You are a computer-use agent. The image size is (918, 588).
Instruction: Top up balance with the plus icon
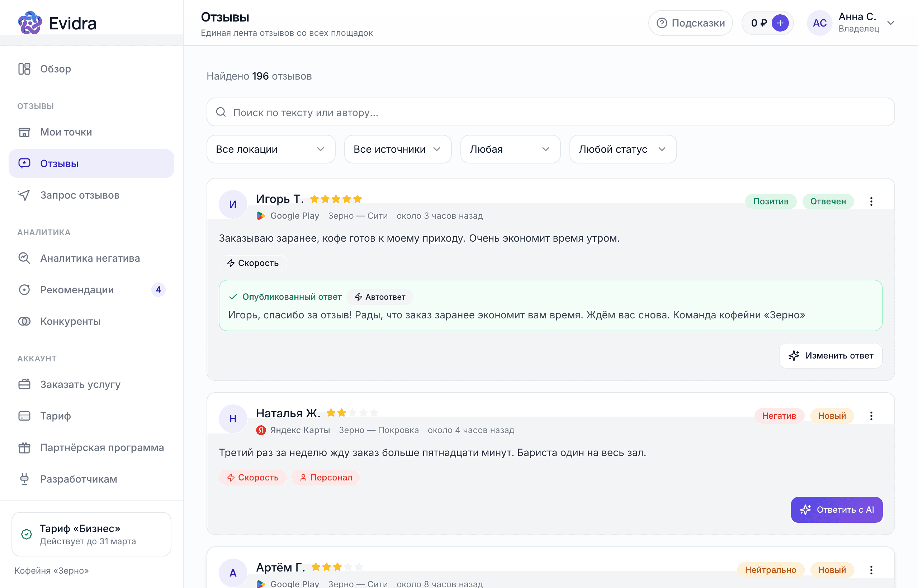[780, 23]
